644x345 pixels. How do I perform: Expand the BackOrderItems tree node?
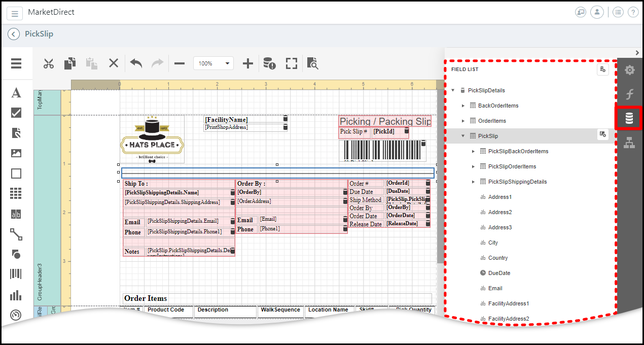463,106
